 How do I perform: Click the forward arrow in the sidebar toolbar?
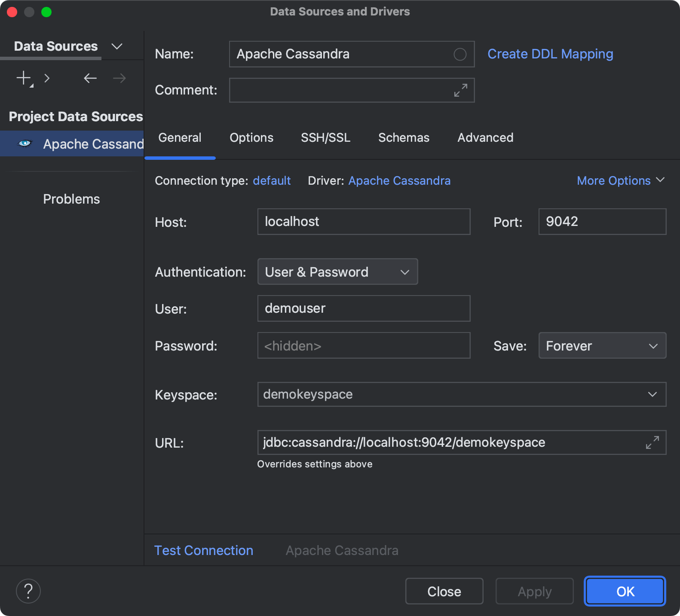point(119,78)
